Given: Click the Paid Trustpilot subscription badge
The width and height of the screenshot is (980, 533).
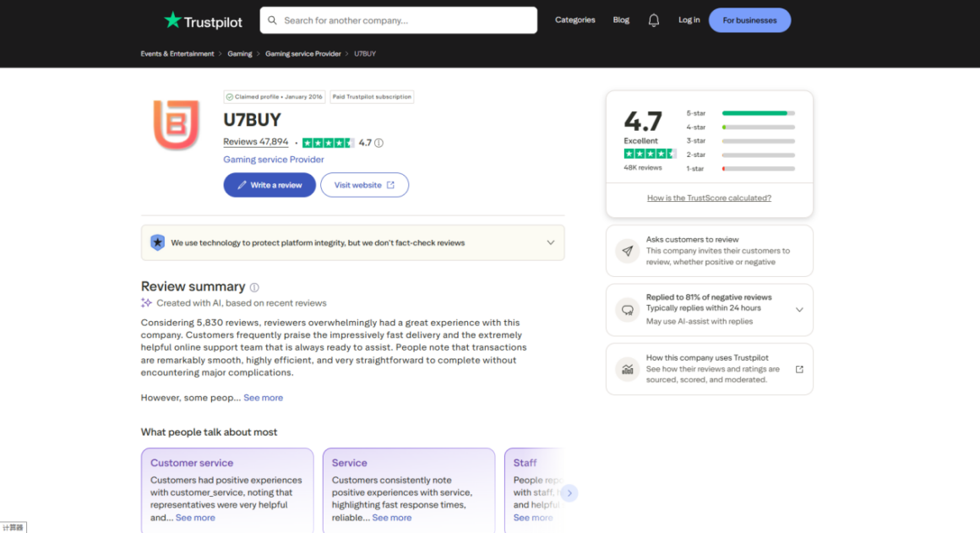Looking at the screenshot, I should [x=372, y=97].
